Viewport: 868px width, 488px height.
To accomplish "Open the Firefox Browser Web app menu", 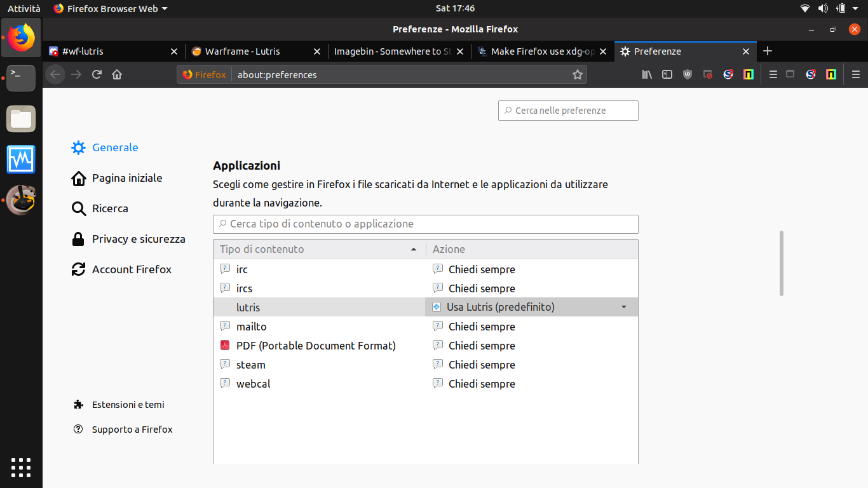I will click(111, 8).
